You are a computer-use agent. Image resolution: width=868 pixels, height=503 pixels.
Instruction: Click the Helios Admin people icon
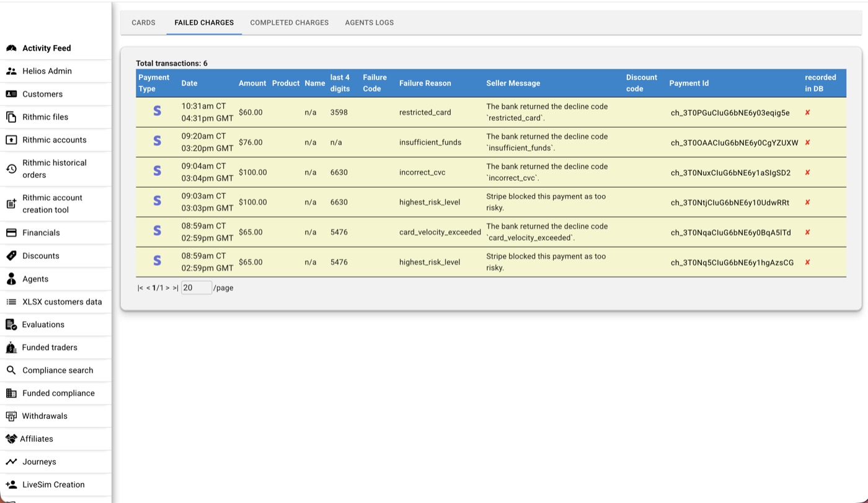click(11, 71)
